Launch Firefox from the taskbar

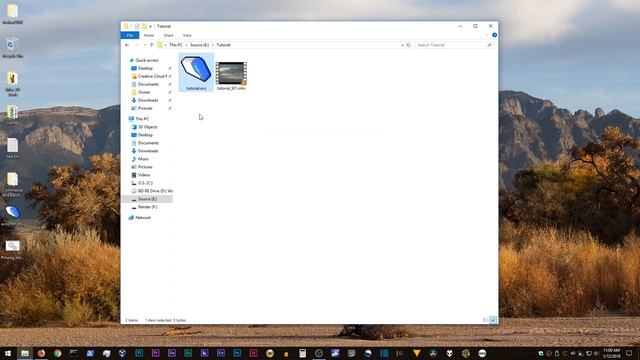pyautogui.click(x=41, y=353)
